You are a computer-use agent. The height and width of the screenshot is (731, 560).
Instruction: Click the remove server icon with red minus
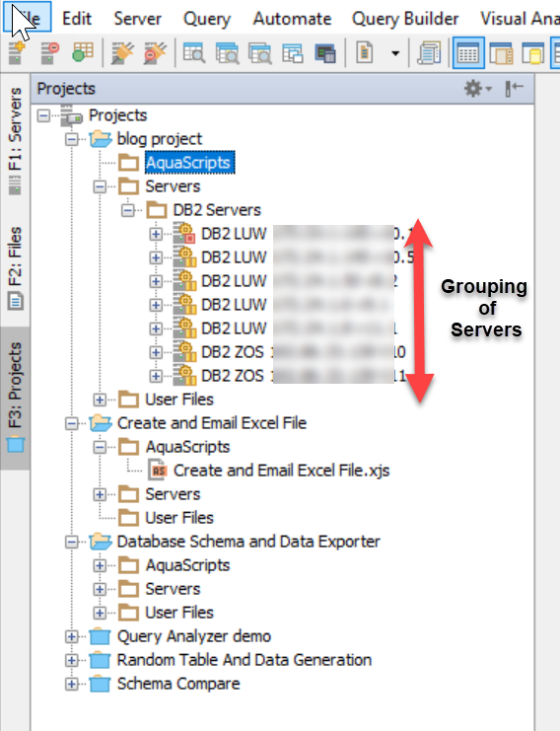point(50,52)
